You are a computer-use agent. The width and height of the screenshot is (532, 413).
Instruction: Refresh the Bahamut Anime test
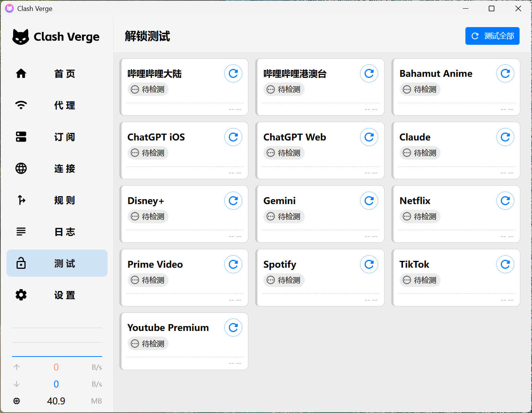coord(505,74)
